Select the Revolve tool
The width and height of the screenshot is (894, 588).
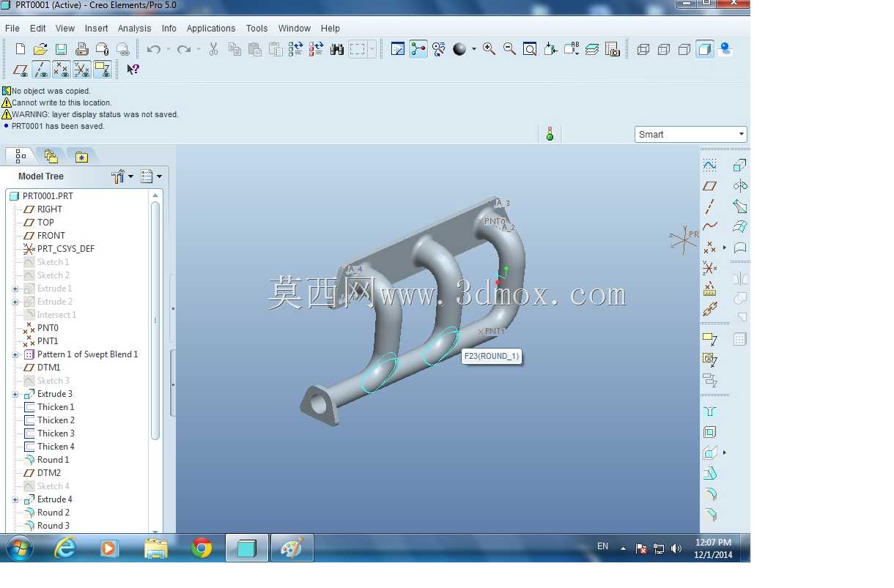(740, 186)
